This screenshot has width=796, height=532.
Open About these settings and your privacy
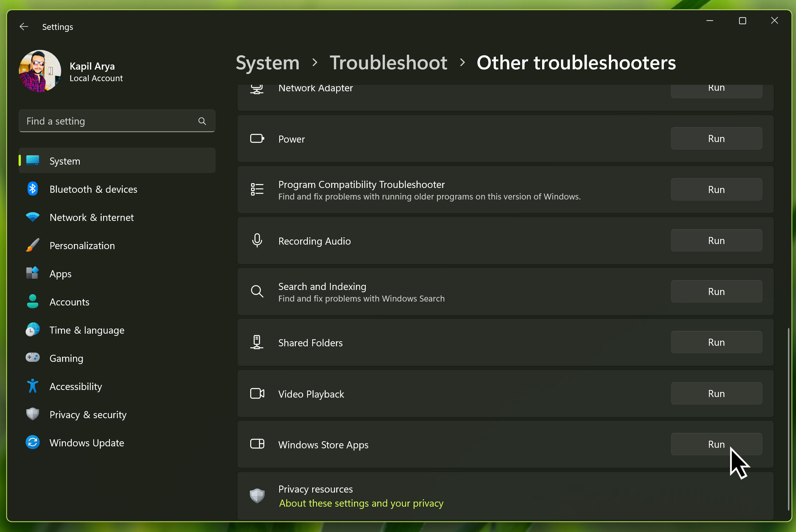coord(361,503)
